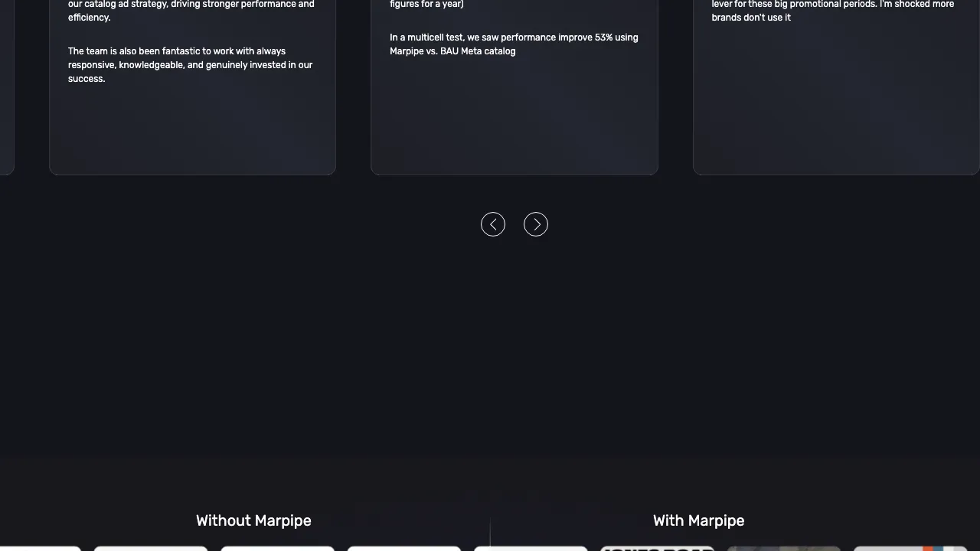Click the testimonial about big promotional periods
This screenshot has width=980, height=551.
click(x=833, y=11)
